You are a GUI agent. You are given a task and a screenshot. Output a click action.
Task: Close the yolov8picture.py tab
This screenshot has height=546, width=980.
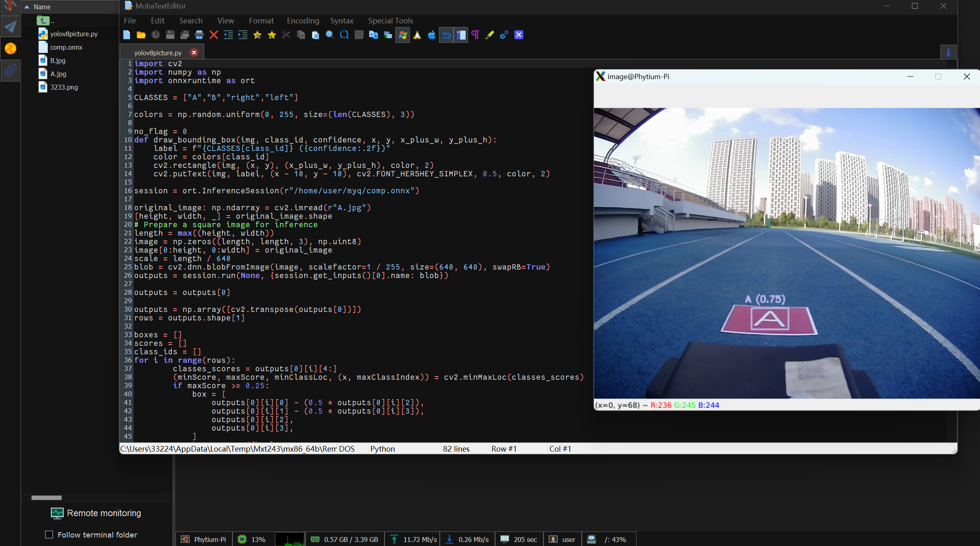pyautogui.click(x=194, y=52)
